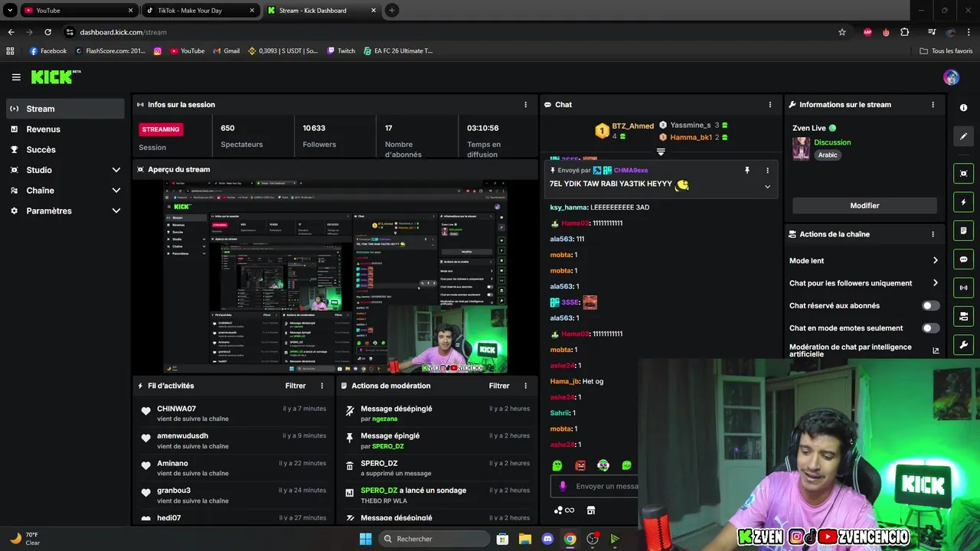
Task: Open Actions de modération three-dot menu
Action: coord(525,386)
